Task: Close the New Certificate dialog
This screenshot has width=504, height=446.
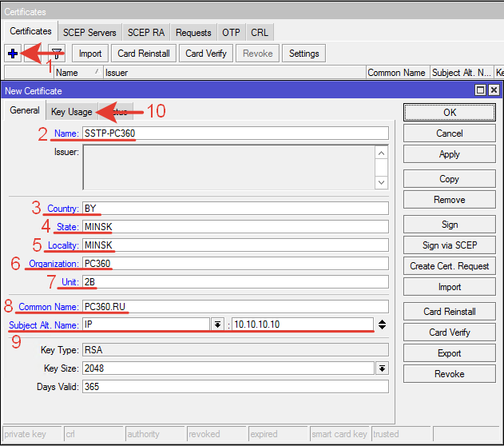Action: click(x=494, y=91)
